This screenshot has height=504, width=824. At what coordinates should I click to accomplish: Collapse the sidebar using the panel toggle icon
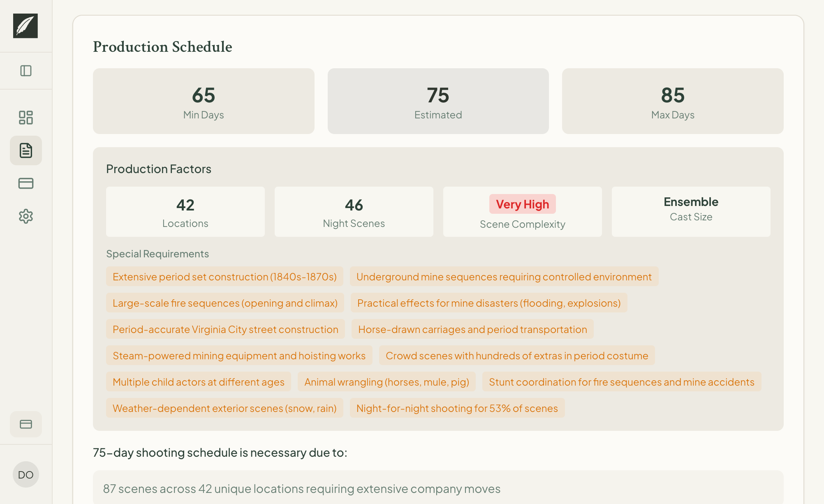click(x=25, y=71)
